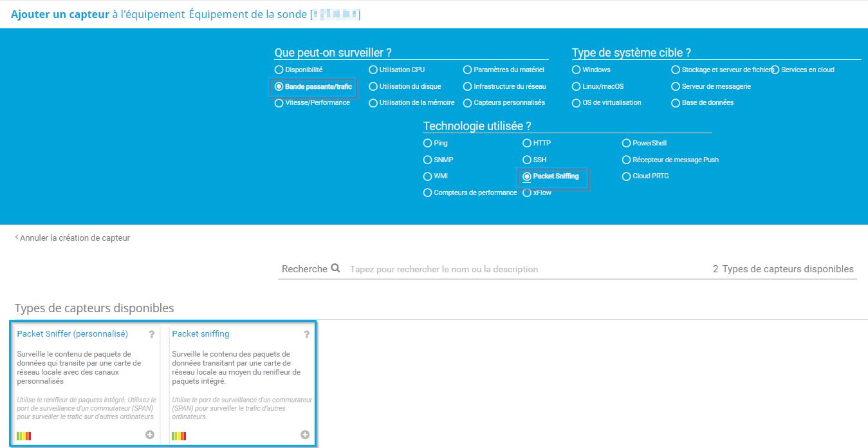This screenshot has width=868, height=448.
Task: Click performance impact bar on Packet sniffing card
Action: tap(179, 436)
